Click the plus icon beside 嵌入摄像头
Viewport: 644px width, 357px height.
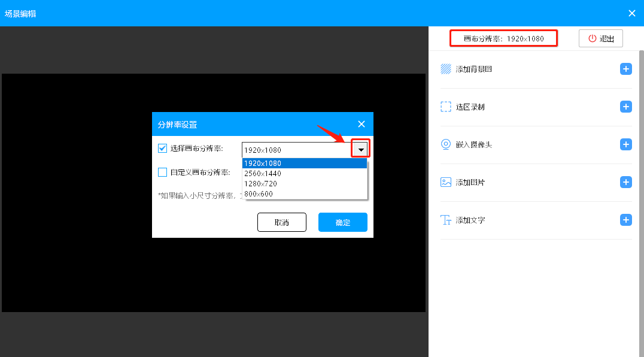pyautogui.click(x=626, y=144)
